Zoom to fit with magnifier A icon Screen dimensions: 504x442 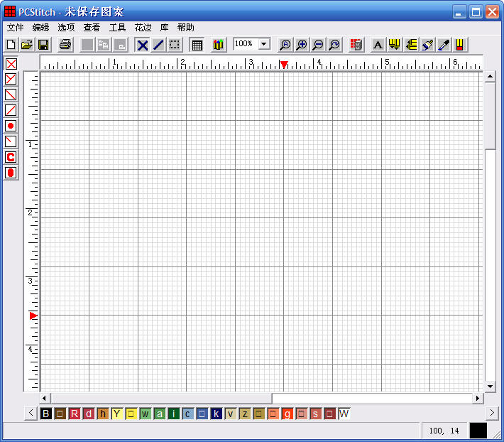point(285,45)
